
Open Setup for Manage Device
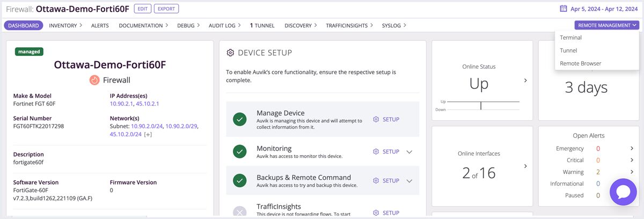click(386, 119)
